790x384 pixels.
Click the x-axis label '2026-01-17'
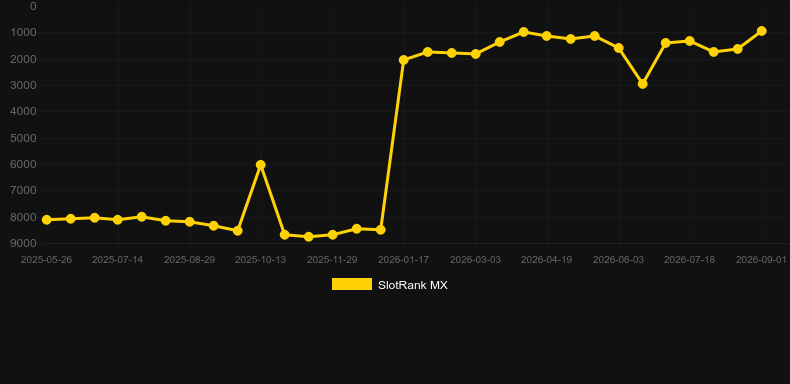404,260
